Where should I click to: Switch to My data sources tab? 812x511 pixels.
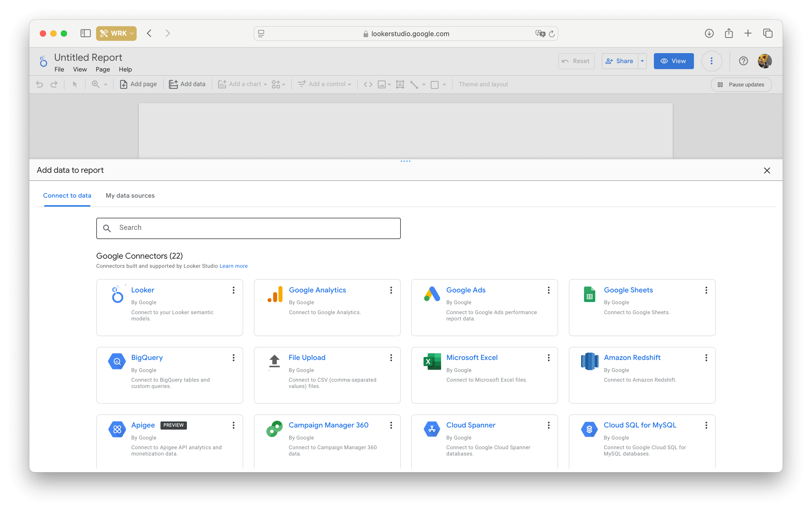pyautogui.click(x=130, y=196)
